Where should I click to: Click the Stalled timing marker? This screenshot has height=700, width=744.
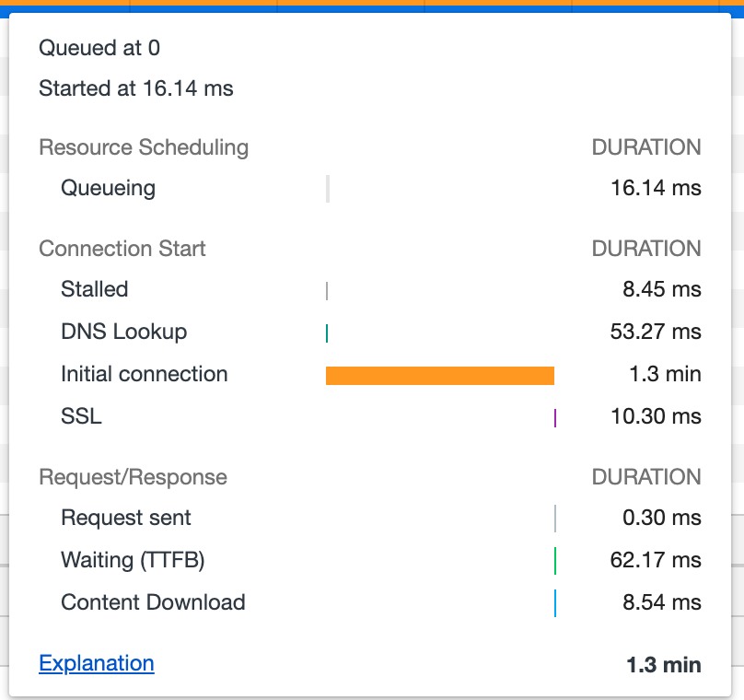coord(327,290)
